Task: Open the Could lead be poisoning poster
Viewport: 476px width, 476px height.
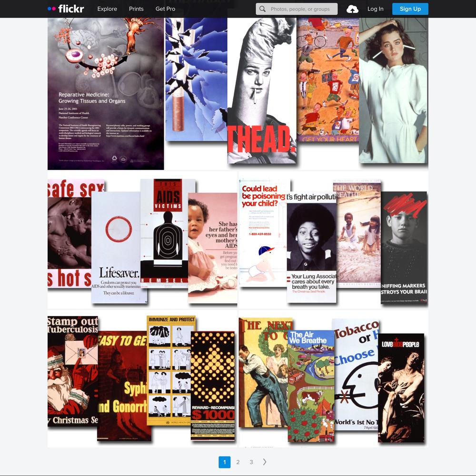Action: click(x=263, y=233)
